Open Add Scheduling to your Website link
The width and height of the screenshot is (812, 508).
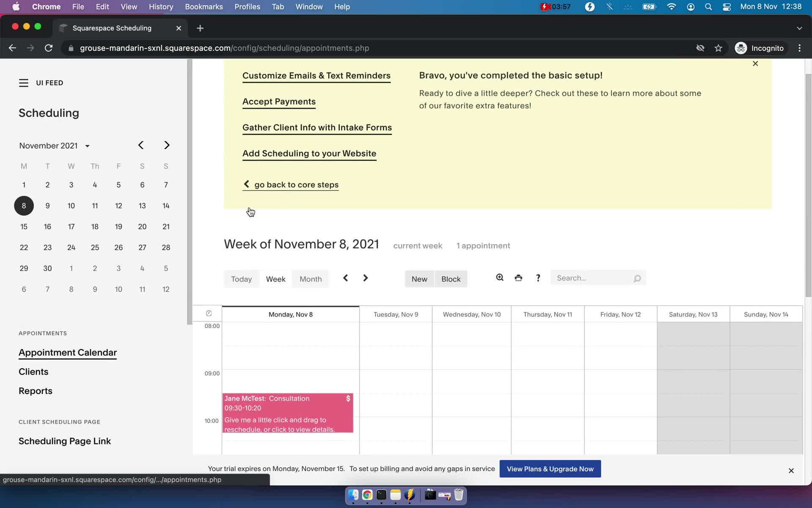coord(309,154)
